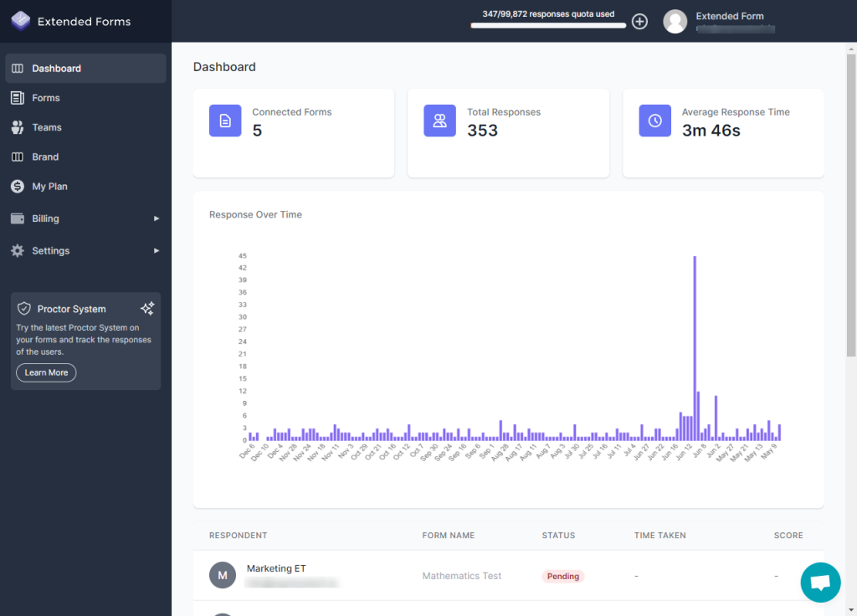Click the Average Response Time clock icon

(654, 121)
